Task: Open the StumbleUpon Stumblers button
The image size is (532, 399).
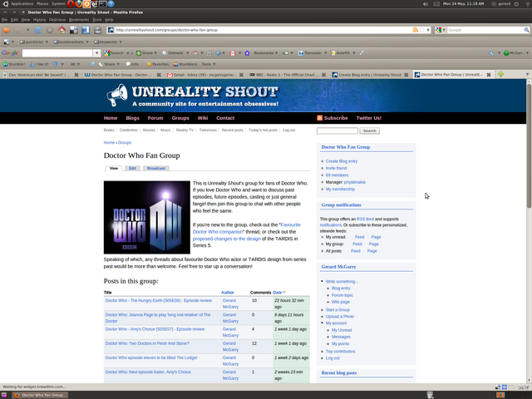Action: pyautogui.click(x=185, y=64)
